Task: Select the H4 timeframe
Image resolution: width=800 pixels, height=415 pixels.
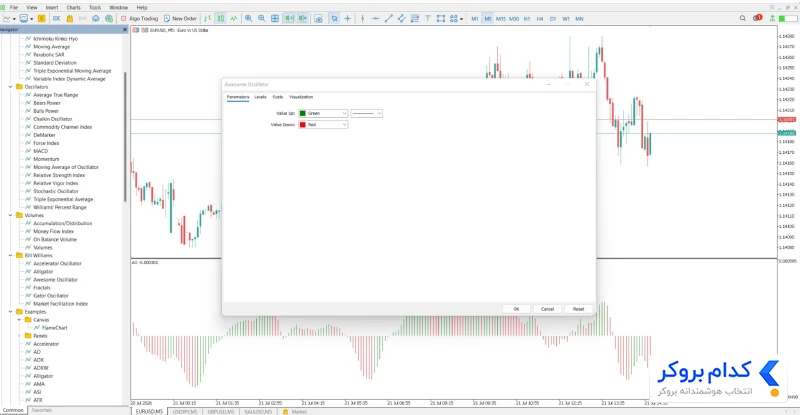Action: (540, 19)
